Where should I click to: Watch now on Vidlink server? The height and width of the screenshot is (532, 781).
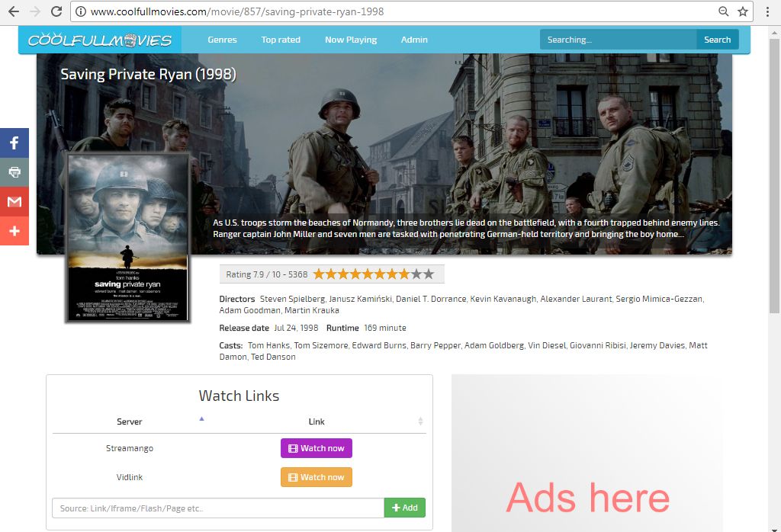coord(317,477)
